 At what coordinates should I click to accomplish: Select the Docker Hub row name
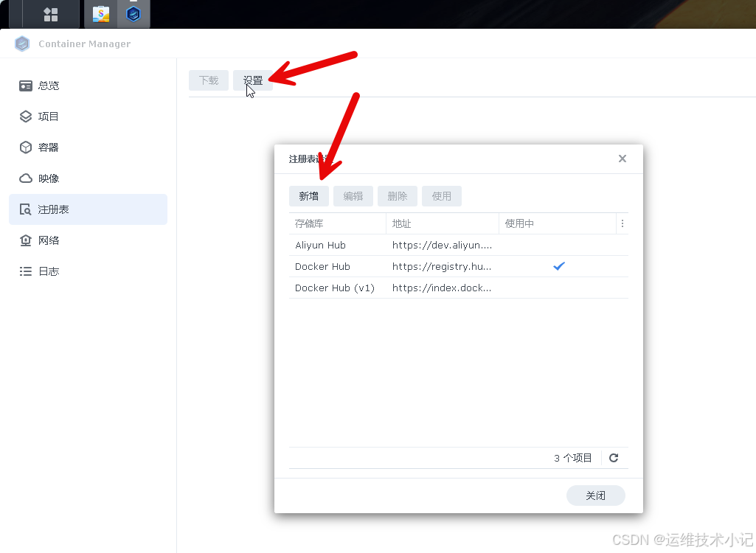coord(322,267)
